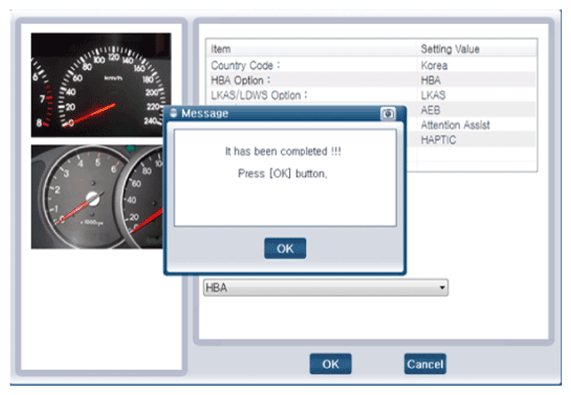This screenshot has width=571, height=395.
Task: Click the HBA setting value cell
Action: 431,80
